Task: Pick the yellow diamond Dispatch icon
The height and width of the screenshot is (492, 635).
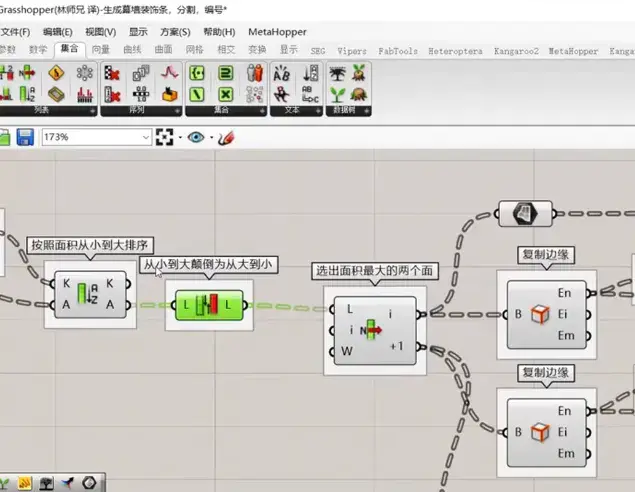Action: click(x=56, y=73)
